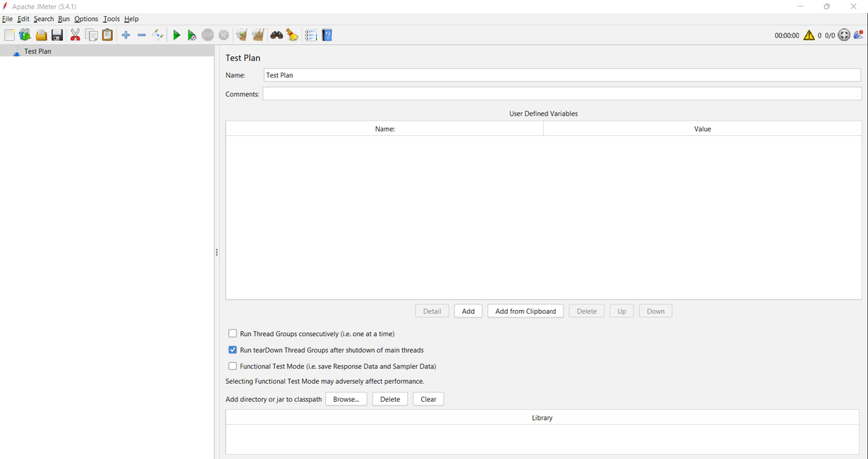The height and width of the screenshot is (459, 868).
Task: Open Help via blue question mark icon
Action: [x=327, y=35]
